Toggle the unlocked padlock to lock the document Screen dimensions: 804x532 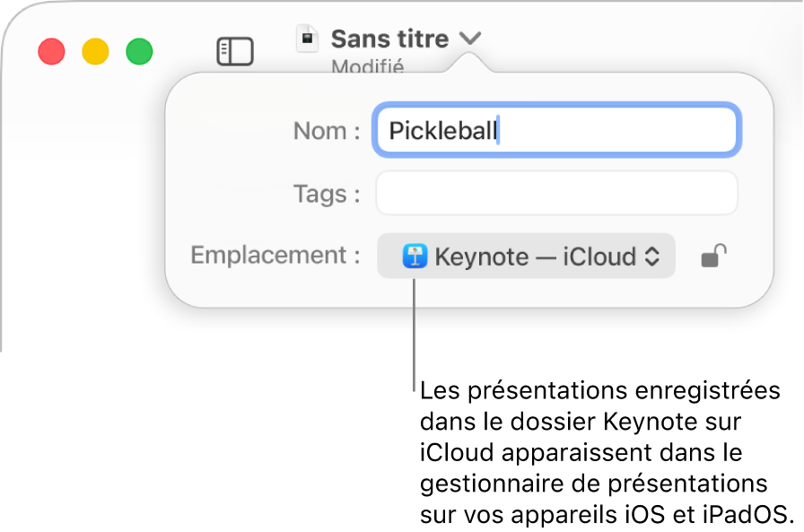point(713,257)
